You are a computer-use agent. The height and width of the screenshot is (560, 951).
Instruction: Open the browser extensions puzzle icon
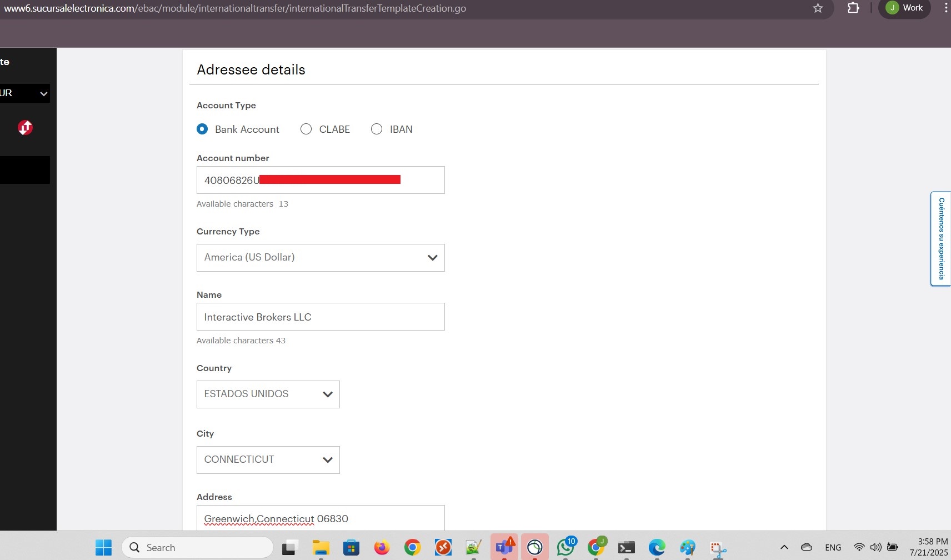pyautogui.click(x=853, y=8)
